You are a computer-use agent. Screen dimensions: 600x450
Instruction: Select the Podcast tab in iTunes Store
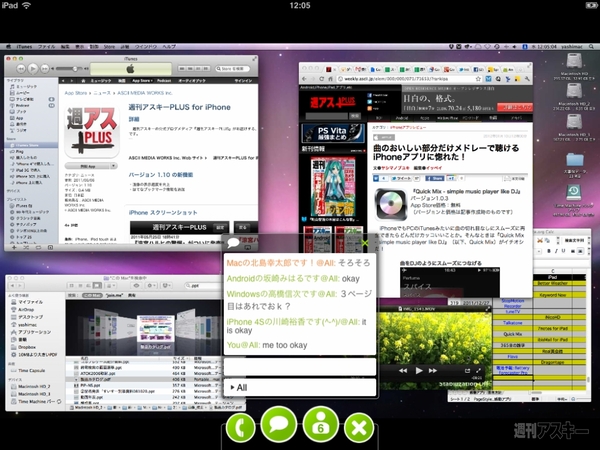pos(164,81)
